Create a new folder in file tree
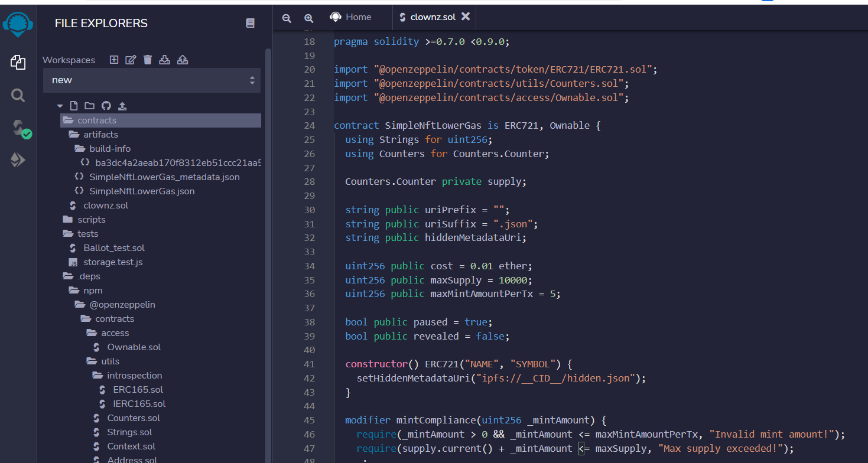 coord(89,106)
